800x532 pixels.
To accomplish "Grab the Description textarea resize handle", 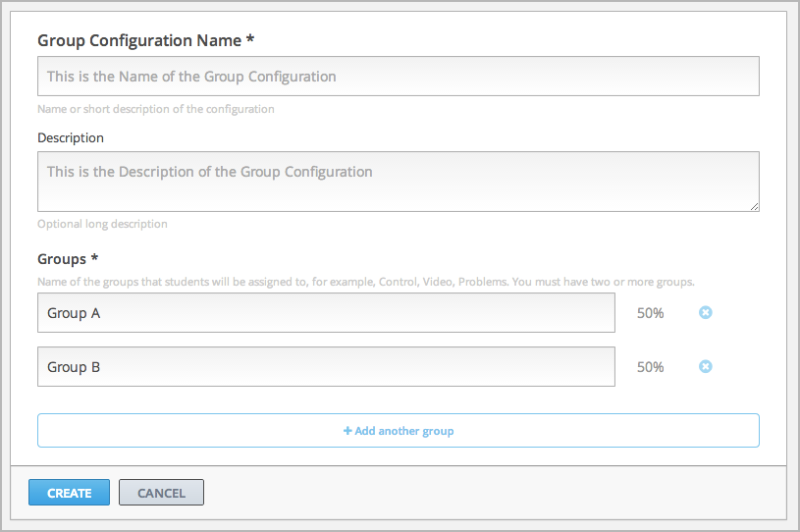I will pyautogui.click(x=754, y=206).
